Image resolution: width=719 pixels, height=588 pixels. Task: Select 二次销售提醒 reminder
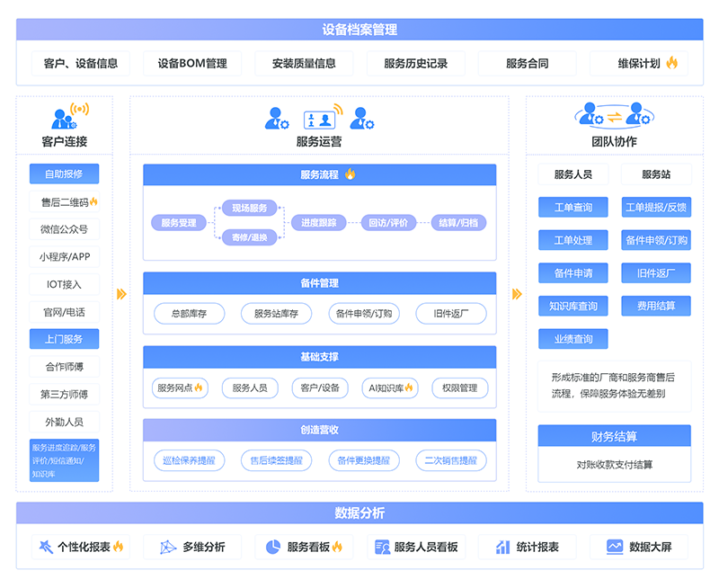click(x=451, y=460)
